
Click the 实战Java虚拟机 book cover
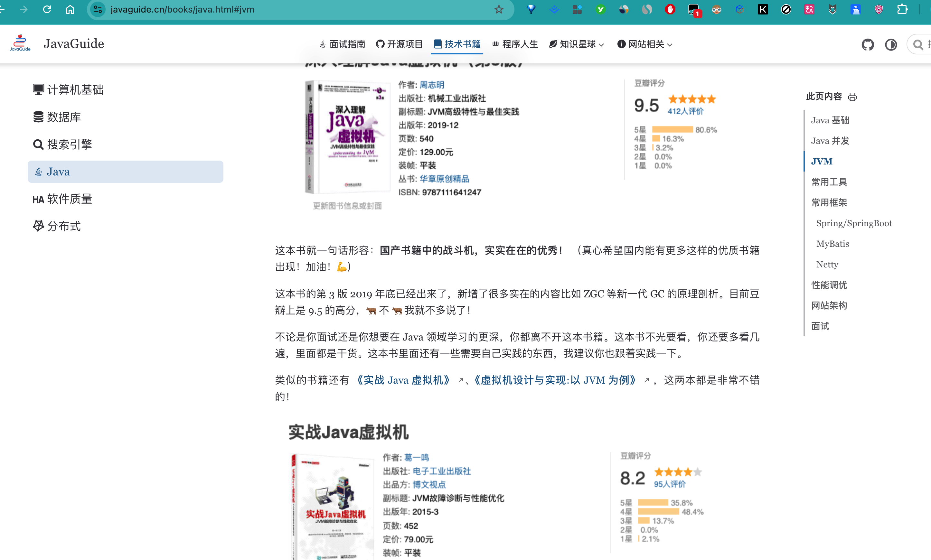(332, 507)
